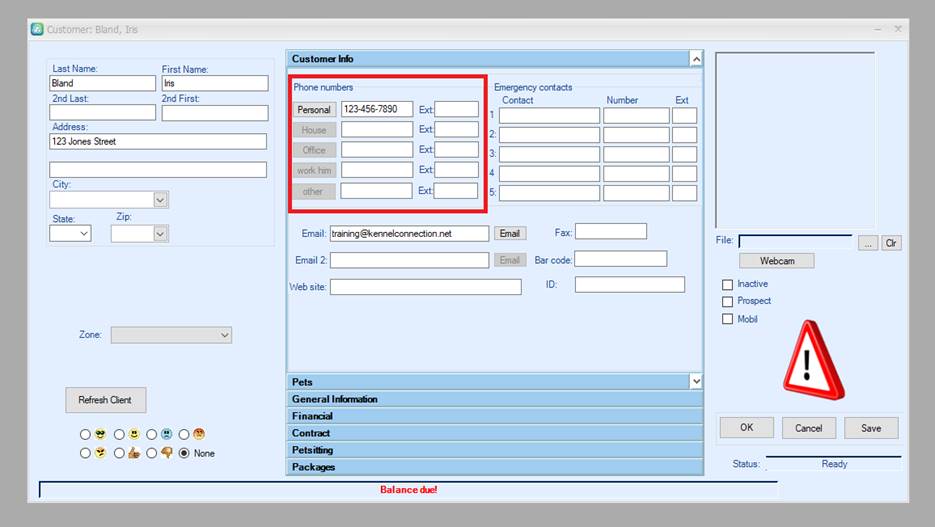Click the Refresh Client button
Screen dimensions: 935x527
(105, 400)
